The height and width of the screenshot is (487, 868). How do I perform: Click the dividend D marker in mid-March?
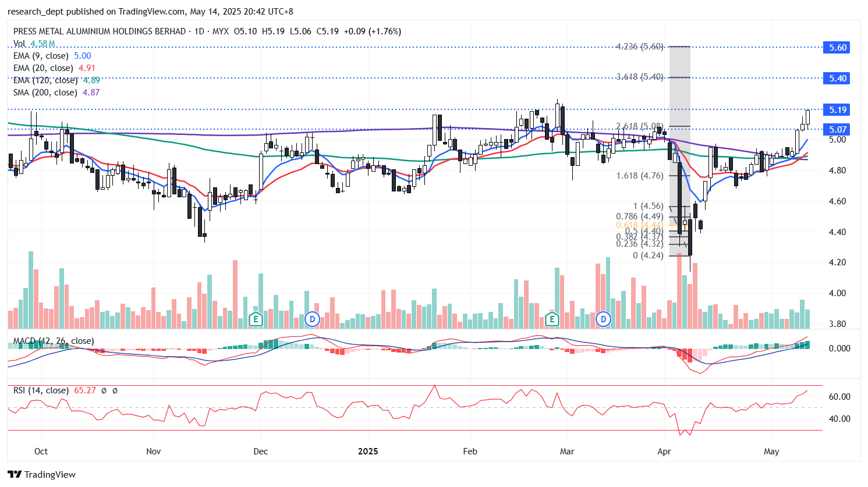[x=604, y=319]
